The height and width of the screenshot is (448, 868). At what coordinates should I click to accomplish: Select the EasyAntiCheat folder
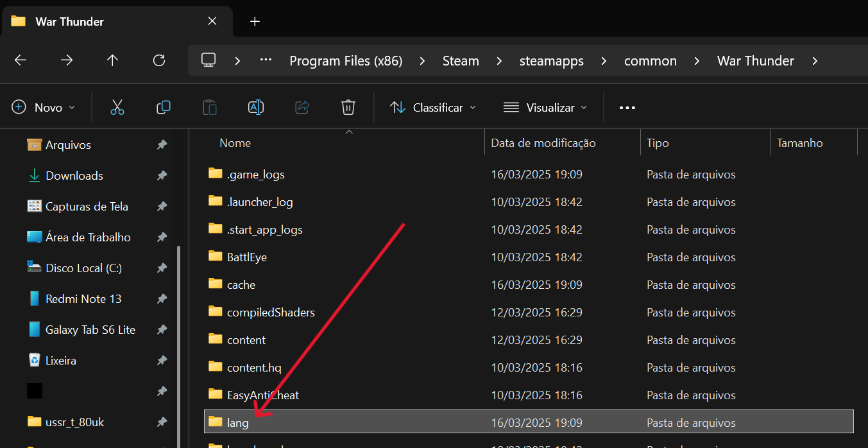click(x=262, y=395)
